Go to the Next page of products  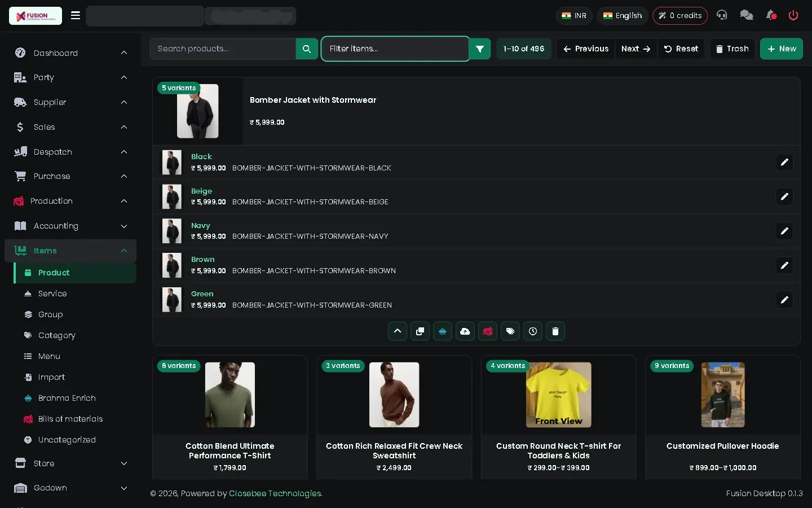tap(636, 49)
